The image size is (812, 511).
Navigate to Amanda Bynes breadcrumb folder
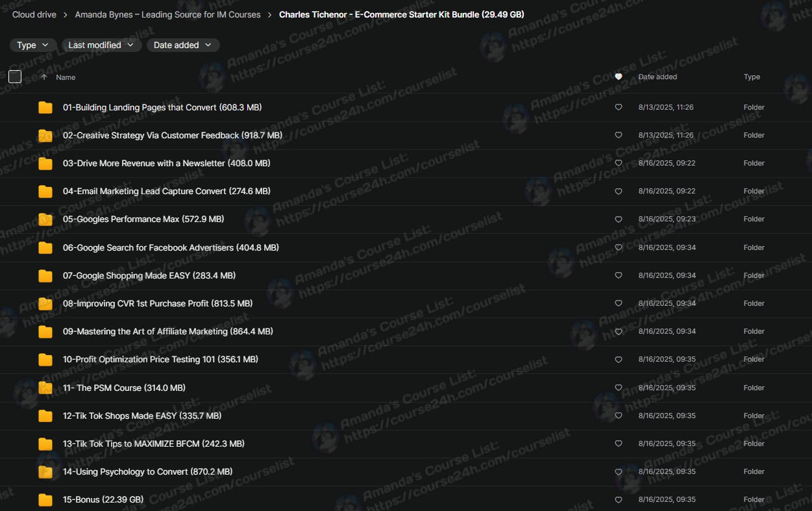click(x=167, y=14)
